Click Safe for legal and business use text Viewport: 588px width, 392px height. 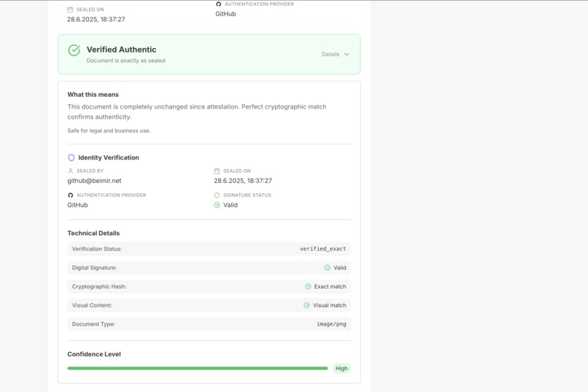[109, 130]
